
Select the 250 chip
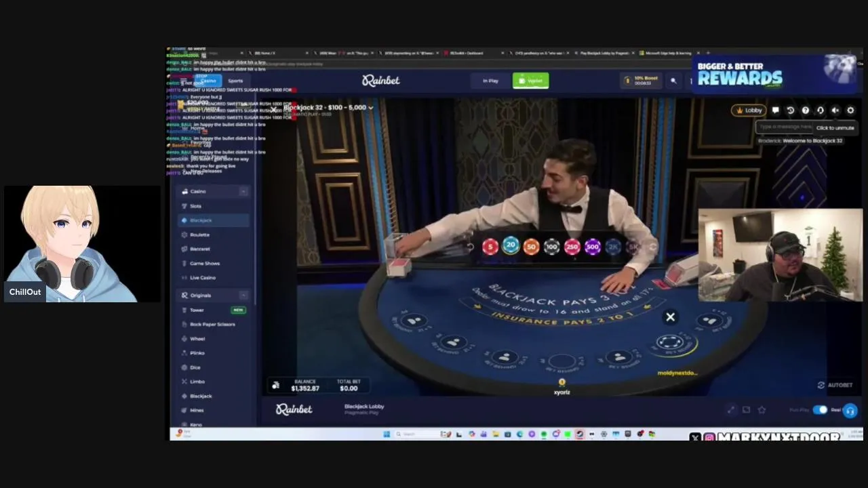pos(572,247)
